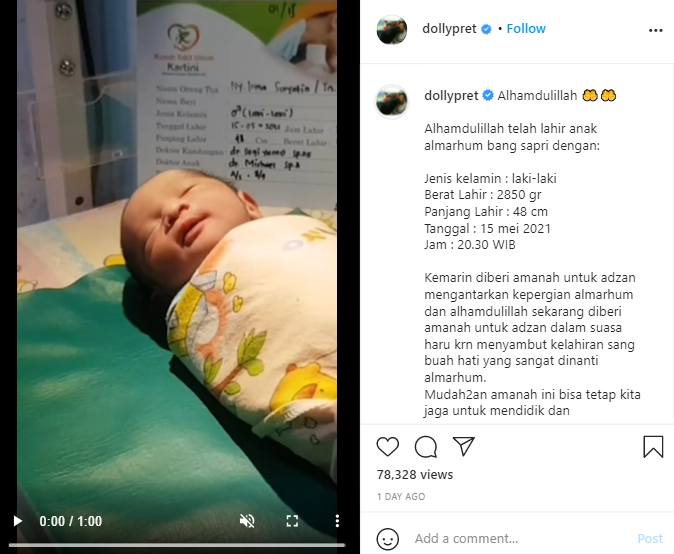Unmute the video sound
674x554 pixels.
pos(247,521)
